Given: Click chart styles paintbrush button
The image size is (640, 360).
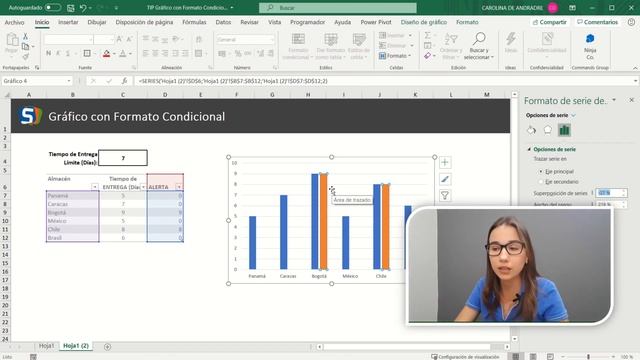Looking at the screenshot, I should pos(445,179).
